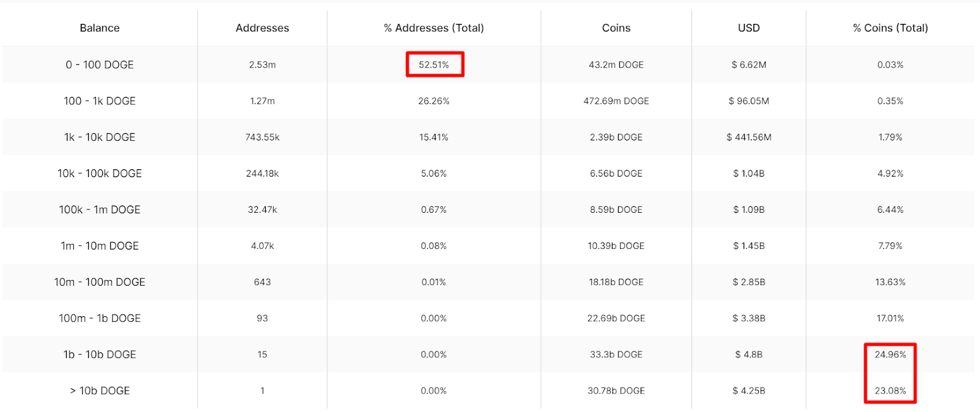This screenshot has height=412, width=980.
Task: Click the 33.3b DOGE coins cell
Action: point(616,354)
